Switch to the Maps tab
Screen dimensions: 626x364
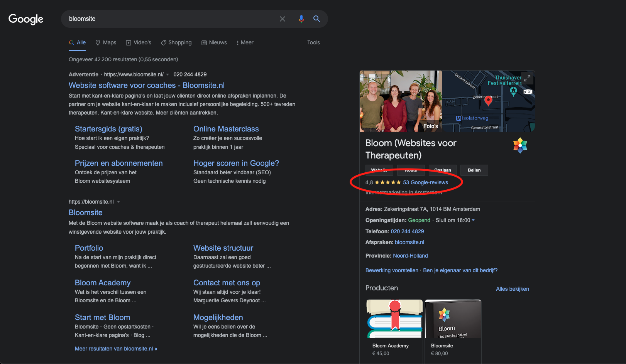(106, 42)
